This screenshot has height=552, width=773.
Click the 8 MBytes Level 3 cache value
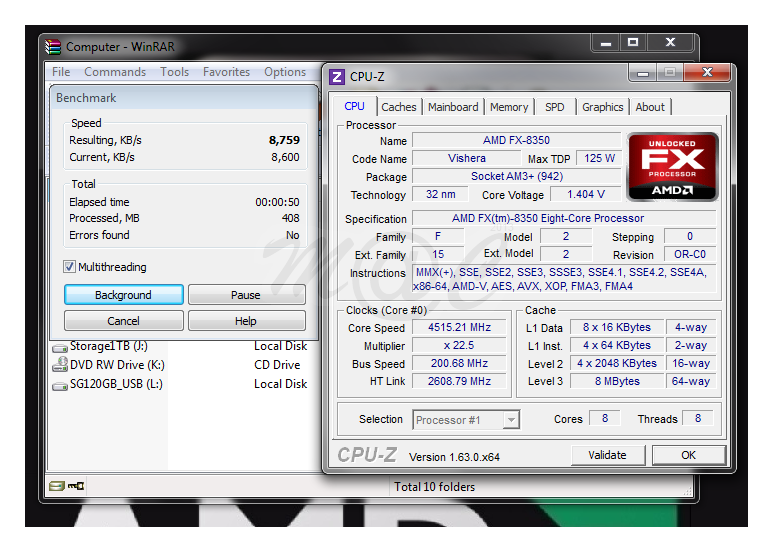tap(617, 381)
